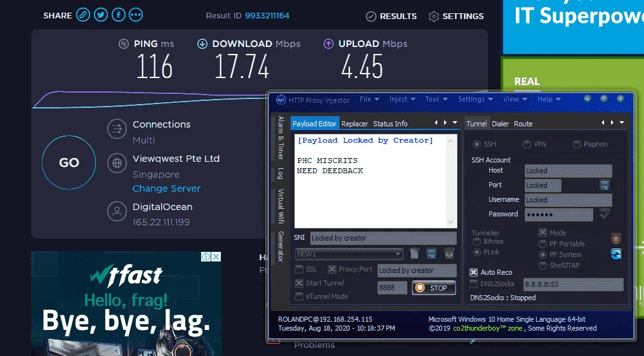Open more Speedtest share options
This screenshot has width=644, height=356.
(x=136, y=16)
